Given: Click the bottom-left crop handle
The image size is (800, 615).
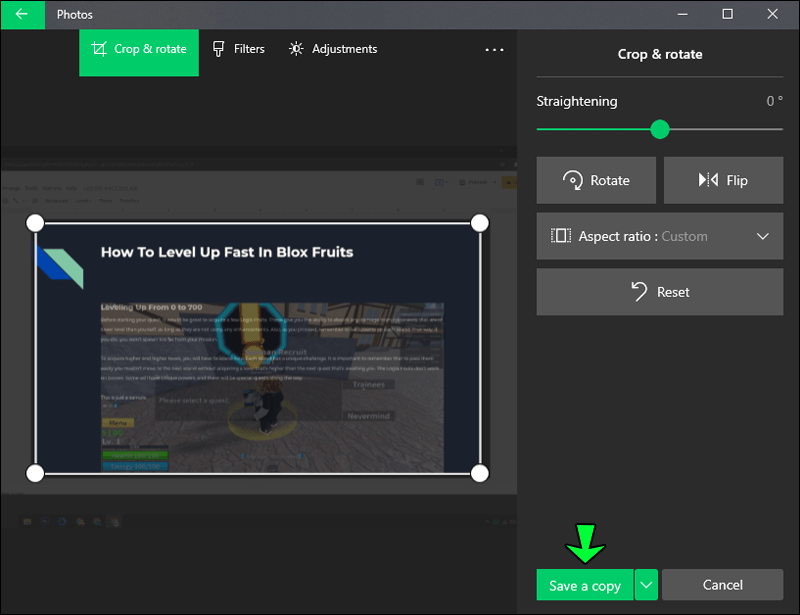Looking at the screenshot, I should pos(35,474).
